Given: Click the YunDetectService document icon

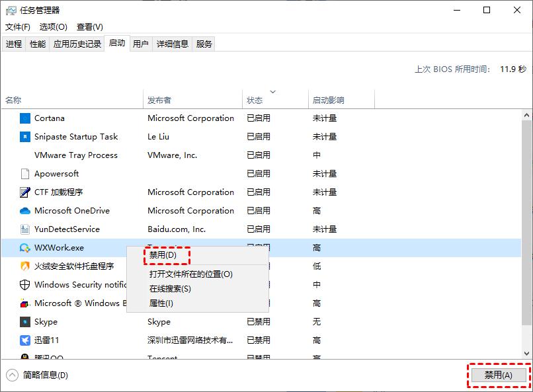Looking at the screenshot, I should click(x=25, y=229).
